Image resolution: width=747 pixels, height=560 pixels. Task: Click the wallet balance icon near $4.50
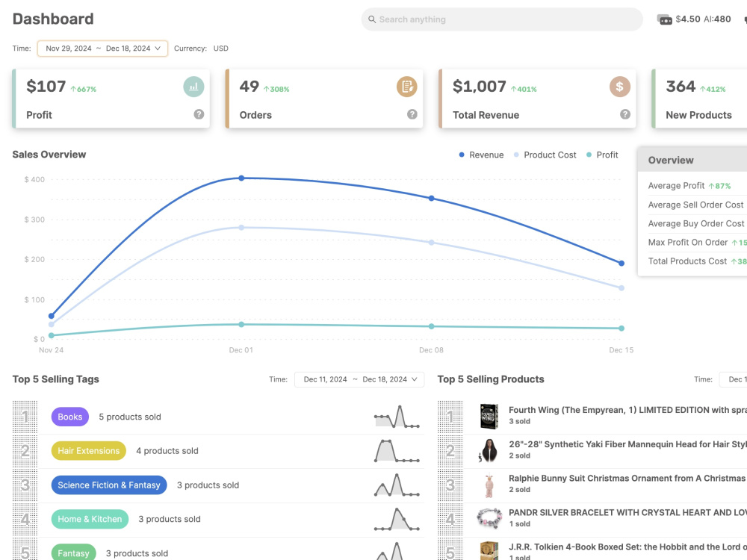(x=665, y=19)
